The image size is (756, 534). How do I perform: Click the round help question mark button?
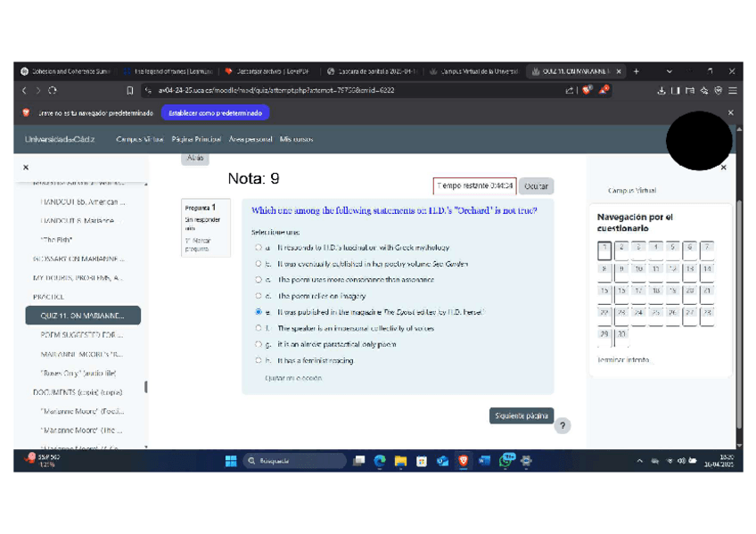(x=563, y=425)
